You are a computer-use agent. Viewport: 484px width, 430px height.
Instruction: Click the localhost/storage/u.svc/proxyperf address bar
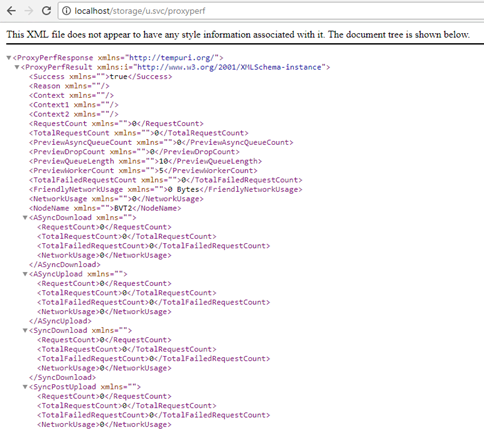point(271,11)
